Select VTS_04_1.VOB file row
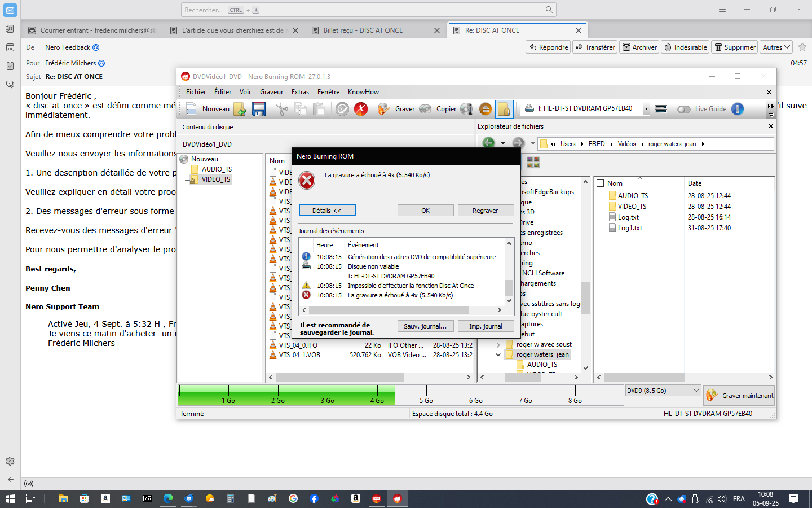Viewport: 812px width, 508px height. (x=370, y=355)
